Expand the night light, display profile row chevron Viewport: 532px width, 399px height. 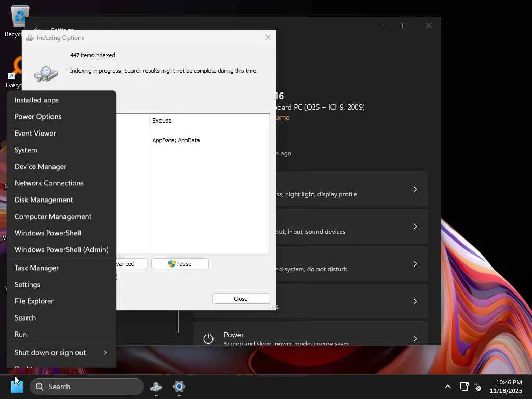pyautogui.click(x=415, y=189)
